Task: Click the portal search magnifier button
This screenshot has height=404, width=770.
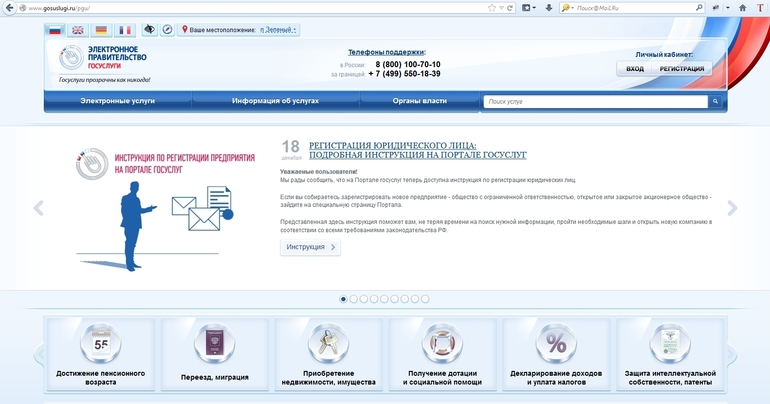Action: pyautogui.click(x=715, y=101)
